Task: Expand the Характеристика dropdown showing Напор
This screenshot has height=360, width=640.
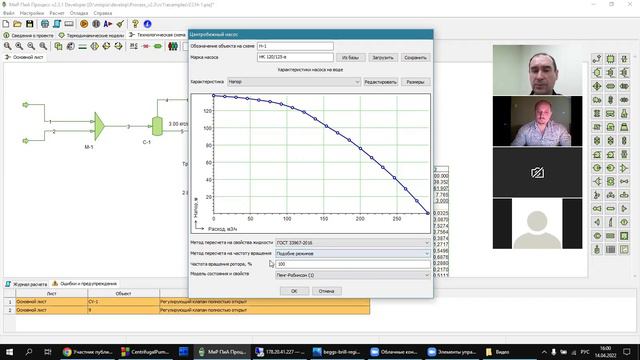Action: coord(294,82)
